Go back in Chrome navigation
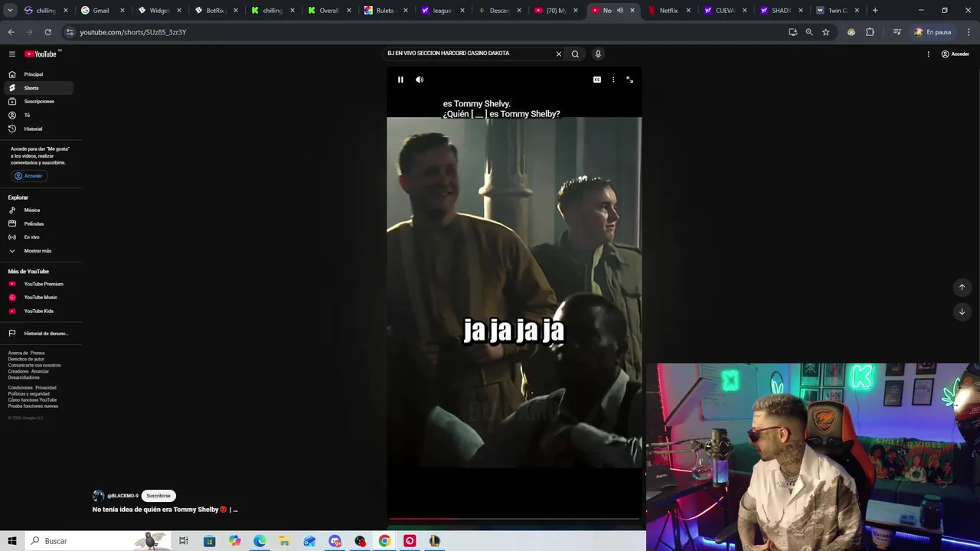 tap(11, 32)
